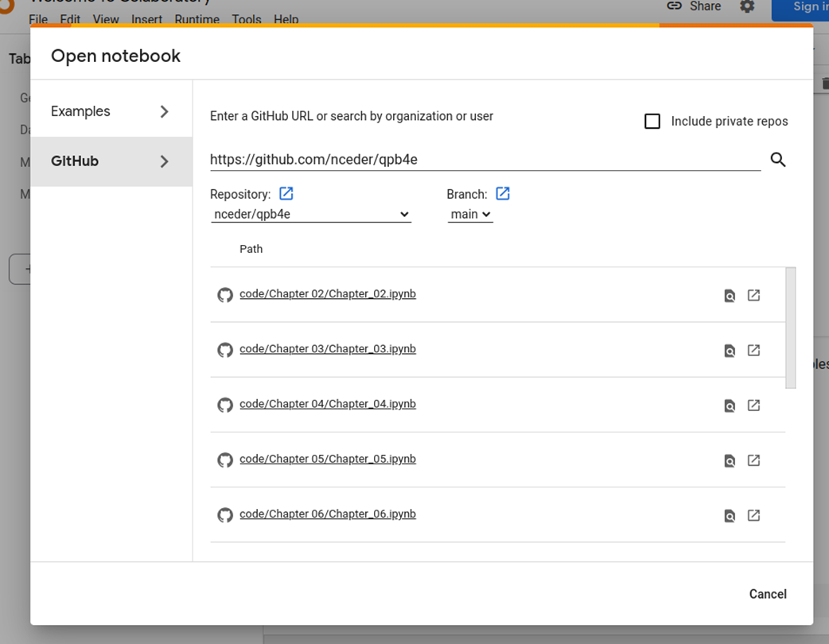Open Chapter_06.ipynb in new tab icon
The image size is (829, 644).
(x=753, y=516)
